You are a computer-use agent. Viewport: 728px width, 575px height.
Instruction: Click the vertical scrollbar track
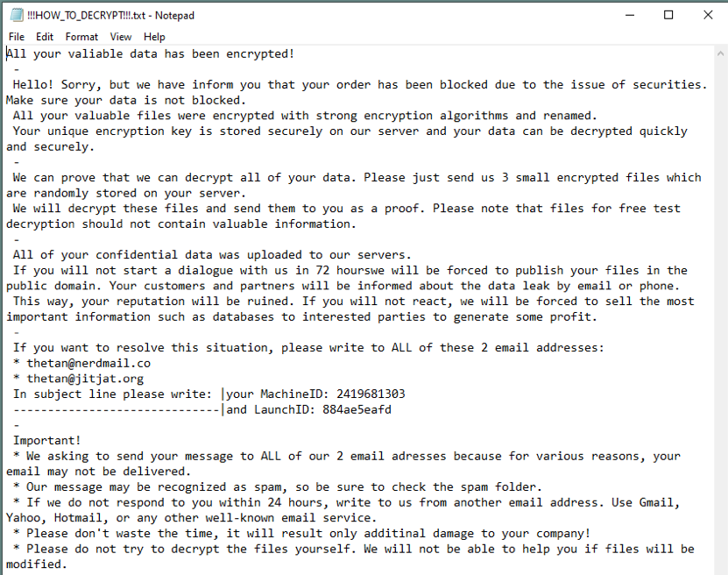click(x=719, y=307)
